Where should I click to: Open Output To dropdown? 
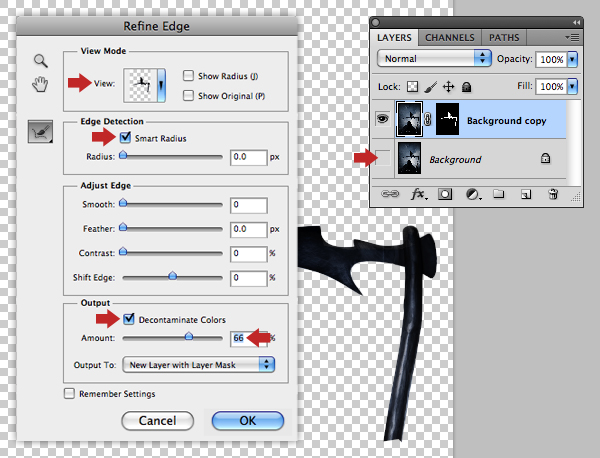pos(199,365)
